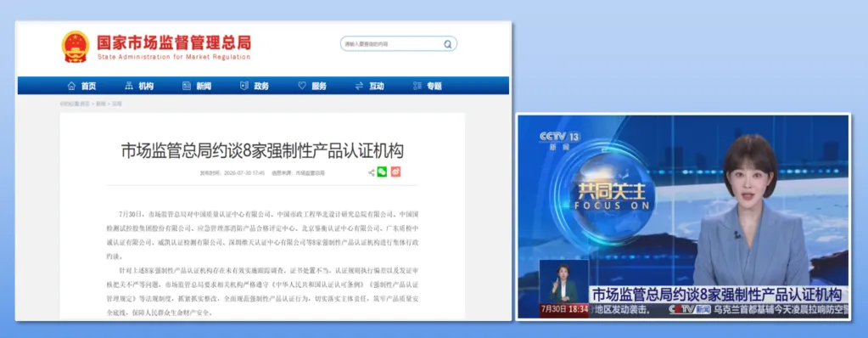Open the 政务 navigation item
Viewport: 868px width, 338px height.
[x=255, y=86]
